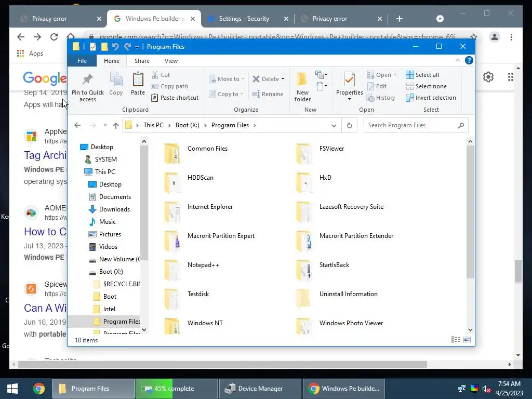Open Chrome profile avatar icon

(x=495, y=37)
